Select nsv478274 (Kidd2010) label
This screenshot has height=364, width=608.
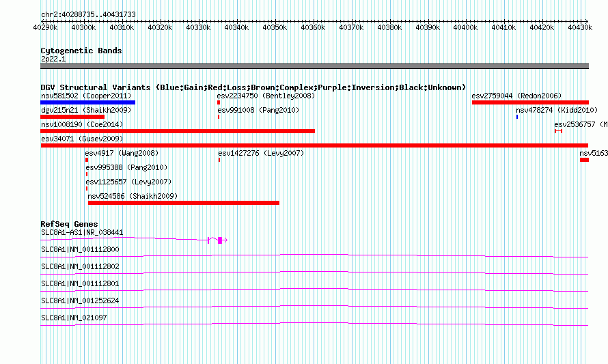(x=557, y=110)
